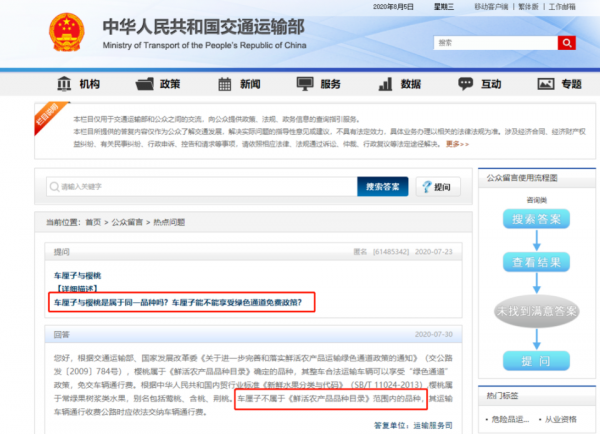Click the 热门标签 panel heading

502,396
